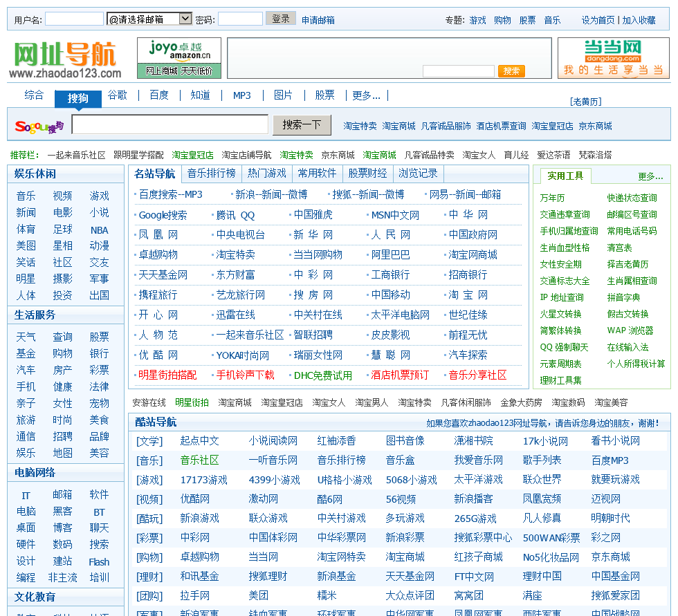Click the 设为首页 link
This screenshot has width=678, height=616.
pos(598,20)
